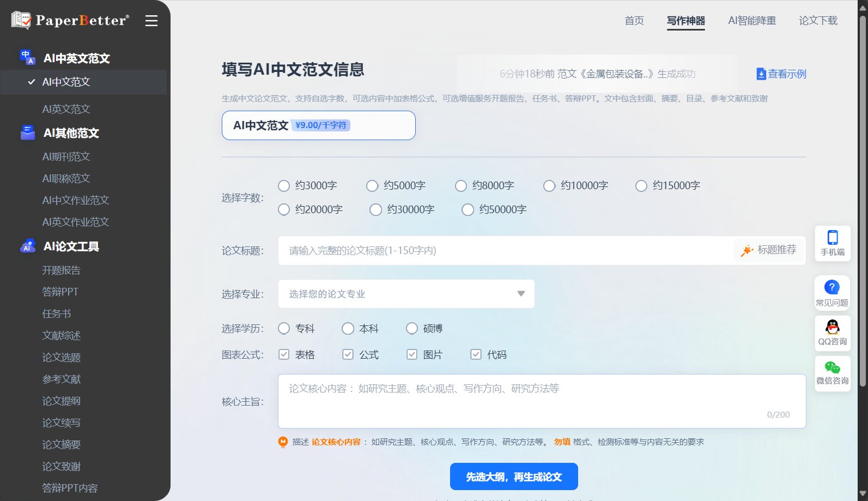
Task: Click the AI论文工具 section icon
Action: 27,246
